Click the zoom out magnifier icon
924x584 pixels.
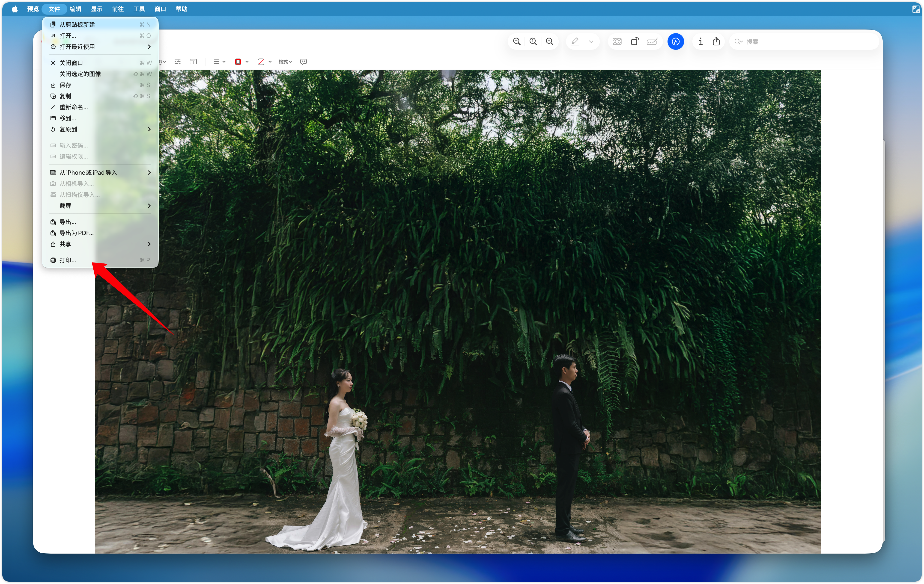pos(516,41)
